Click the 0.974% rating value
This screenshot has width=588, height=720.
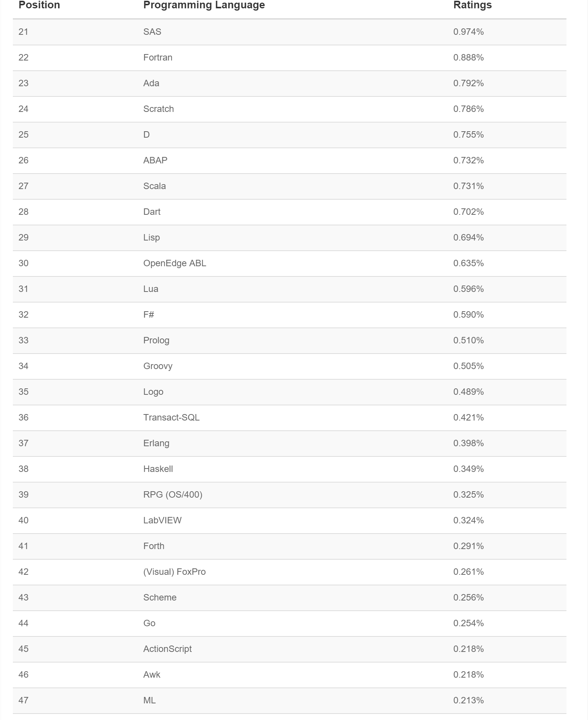469,32
